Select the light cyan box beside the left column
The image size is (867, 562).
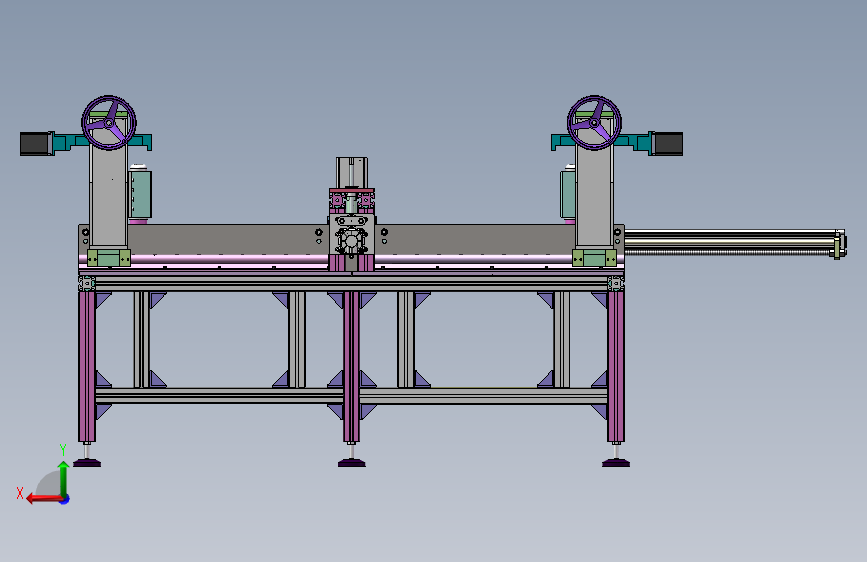point(140,194)
